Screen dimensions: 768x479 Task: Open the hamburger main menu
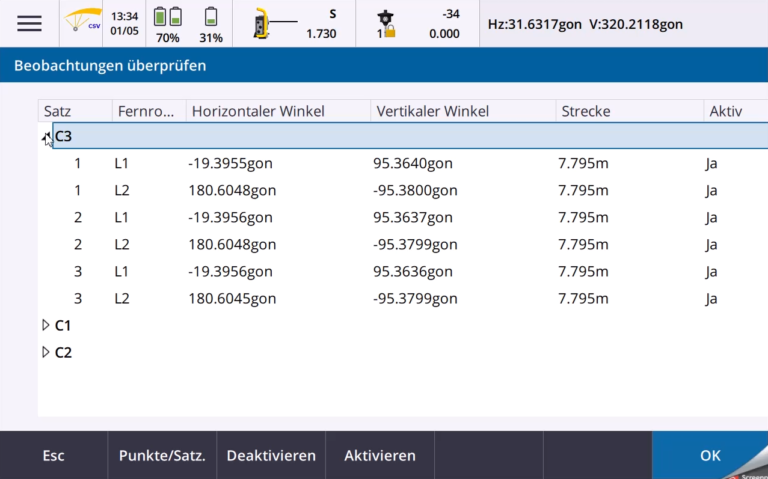point(29,24)
